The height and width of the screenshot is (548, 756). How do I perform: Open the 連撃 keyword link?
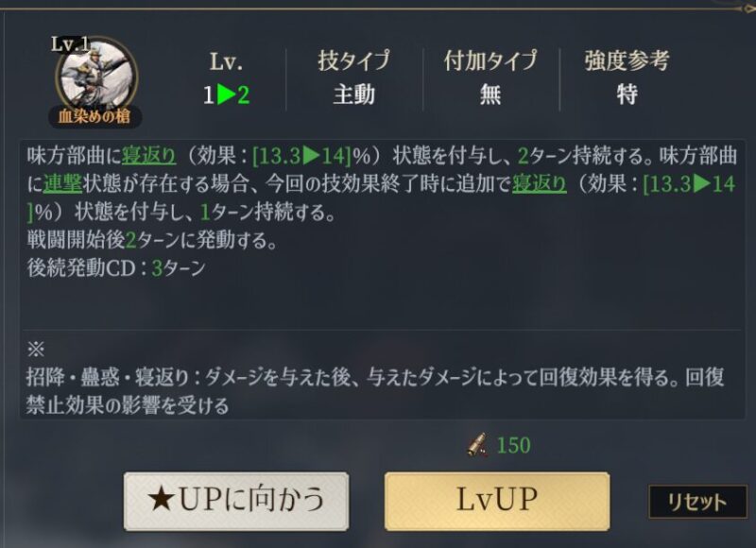(x=62, y=183)
